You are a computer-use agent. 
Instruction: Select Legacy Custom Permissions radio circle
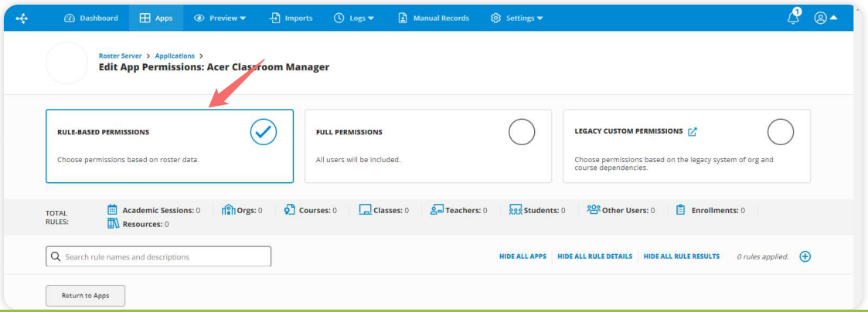point(781,132)
